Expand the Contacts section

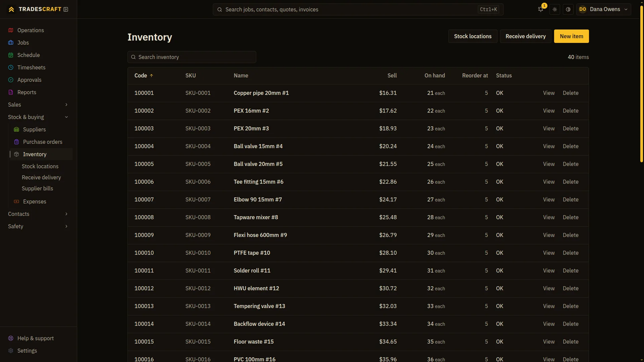coord(38,214)
